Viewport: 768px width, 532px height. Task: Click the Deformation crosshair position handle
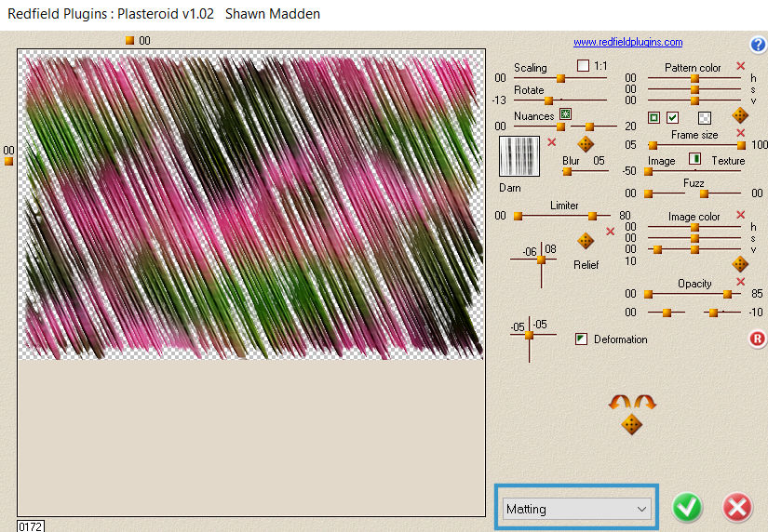(x=529, y=335)
